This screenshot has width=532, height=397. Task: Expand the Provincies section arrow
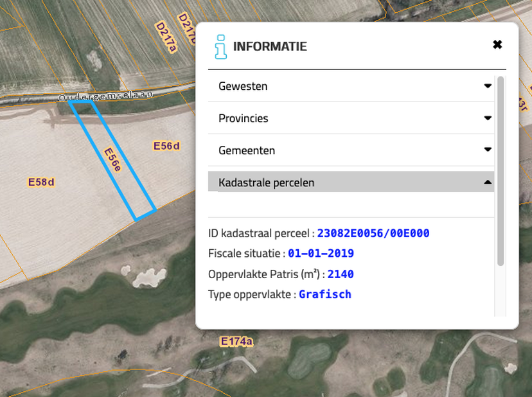click(x=488, y=118)
